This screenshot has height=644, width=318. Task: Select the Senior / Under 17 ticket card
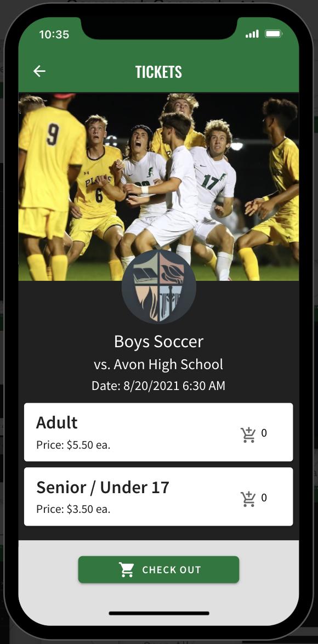(158, 496)
